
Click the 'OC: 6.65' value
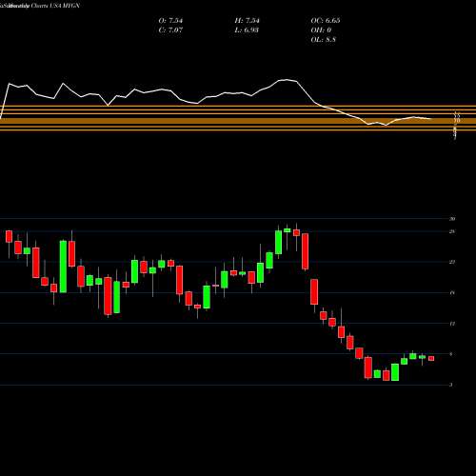(x=326, y=21)
